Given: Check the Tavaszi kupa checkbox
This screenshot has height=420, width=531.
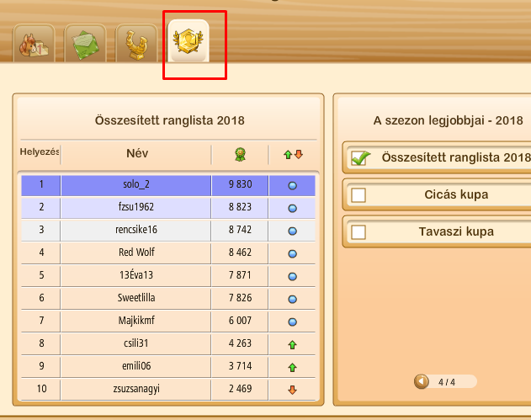Looking at the screenshot, I should 358,232.
